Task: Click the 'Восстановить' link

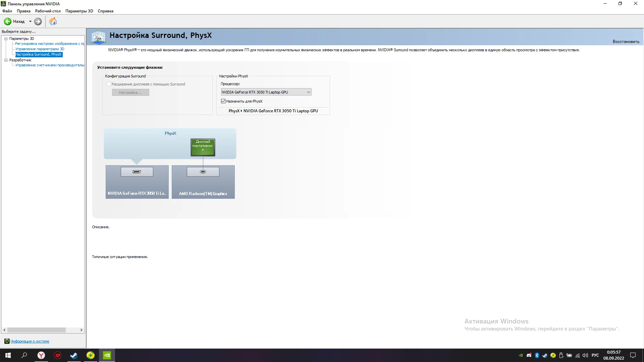Action: (x=626, y=42)
